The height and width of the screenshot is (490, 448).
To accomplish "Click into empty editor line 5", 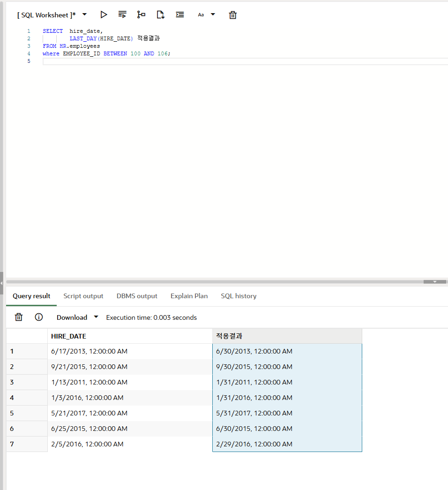I will click(x=245, y=61).
